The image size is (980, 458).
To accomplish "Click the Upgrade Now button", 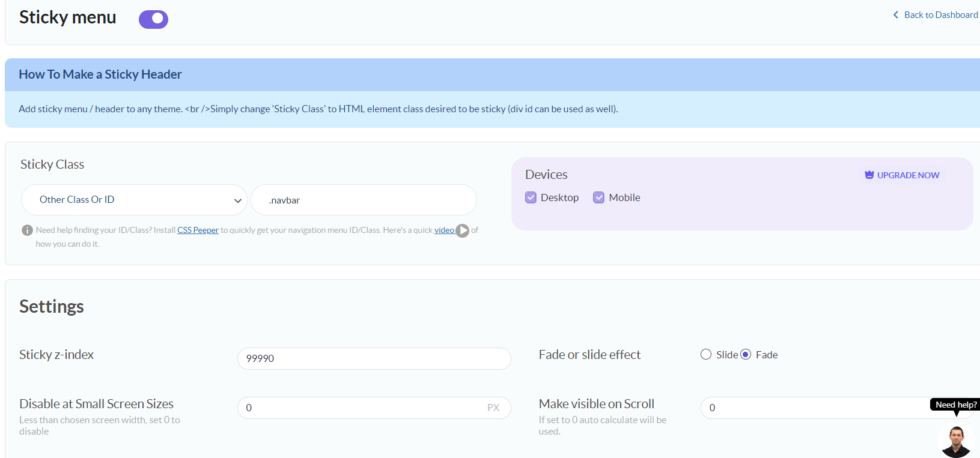I will pos(907,175).
